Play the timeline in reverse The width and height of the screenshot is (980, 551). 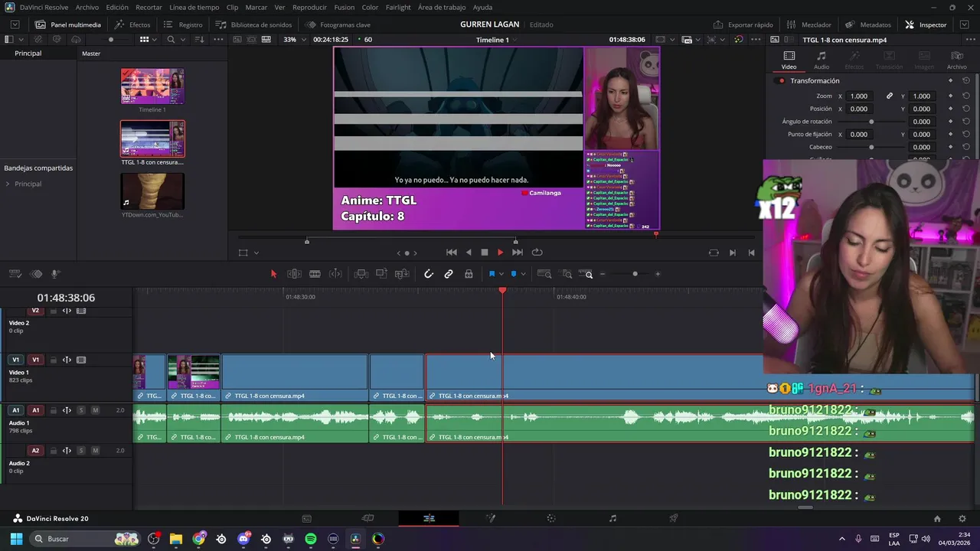click(x=469, y=253)
